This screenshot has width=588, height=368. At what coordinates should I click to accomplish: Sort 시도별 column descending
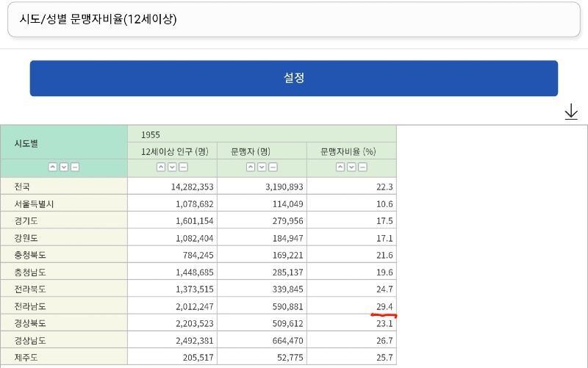64,167
